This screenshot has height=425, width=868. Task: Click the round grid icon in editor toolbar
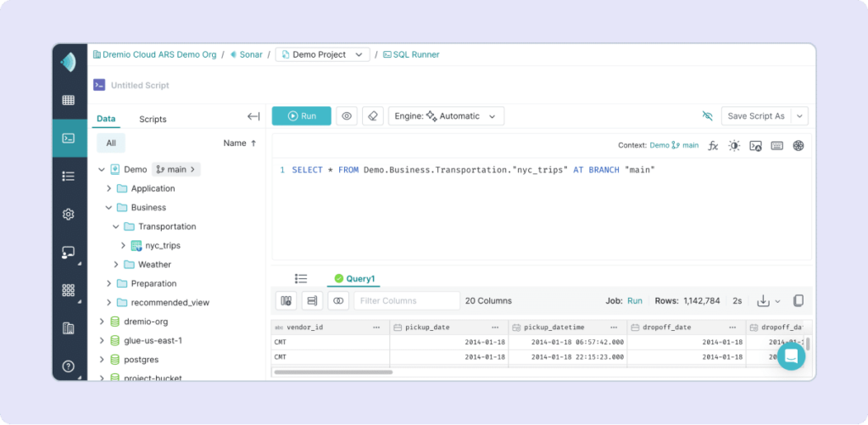(798, 146)
